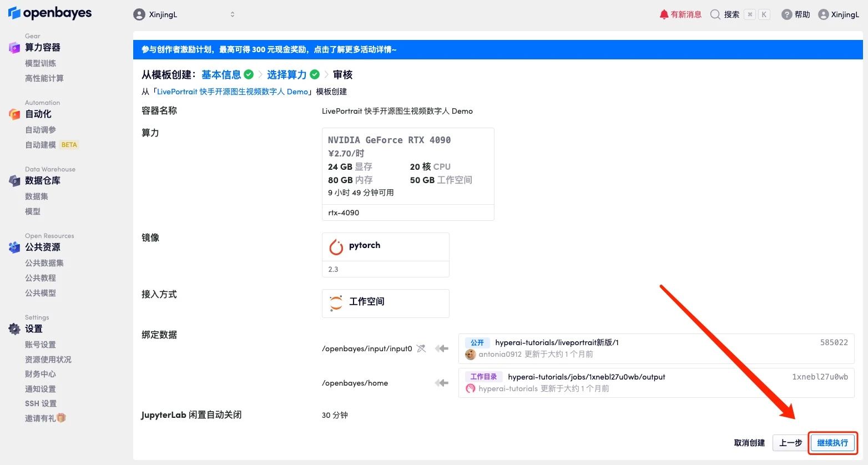Click the rtx-4090 label
Viewport: 868px width, 465px height.
(x=344, y=213)
